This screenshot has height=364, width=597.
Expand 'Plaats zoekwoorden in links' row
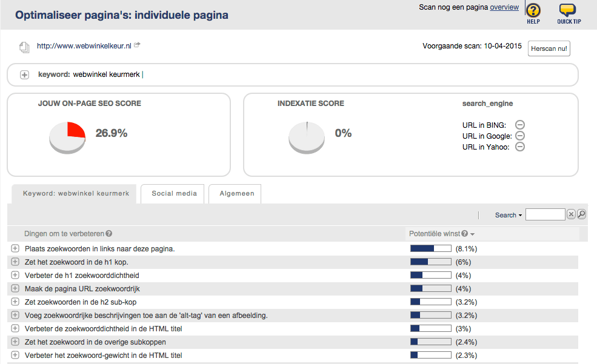pos(15,248)
